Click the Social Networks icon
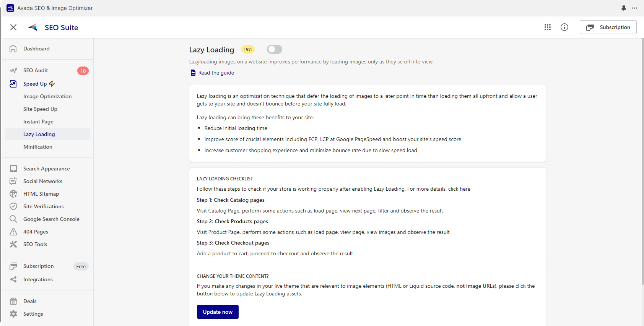The image size is (644, 326). (x=13, y=181)
